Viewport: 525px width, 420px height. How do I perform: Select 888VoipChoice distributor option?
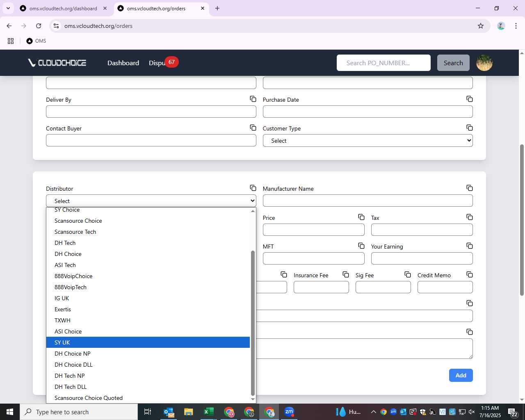point(148,276)
